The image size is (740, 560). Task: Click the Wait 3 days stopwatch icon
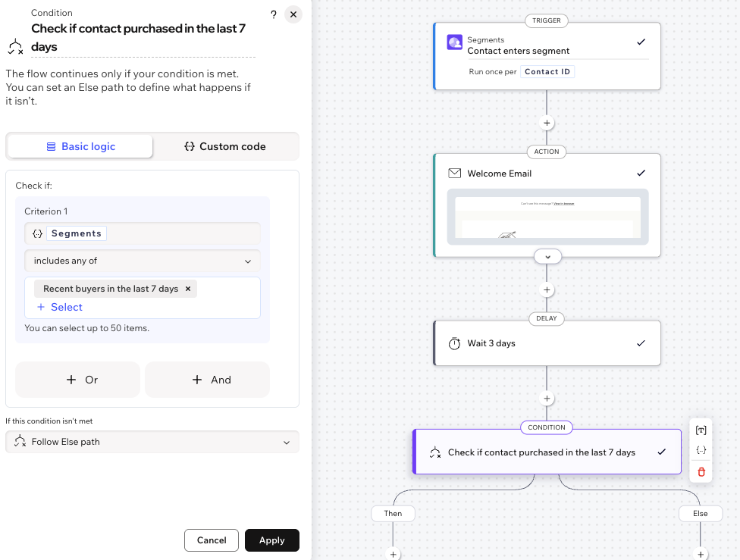[454, 343]
